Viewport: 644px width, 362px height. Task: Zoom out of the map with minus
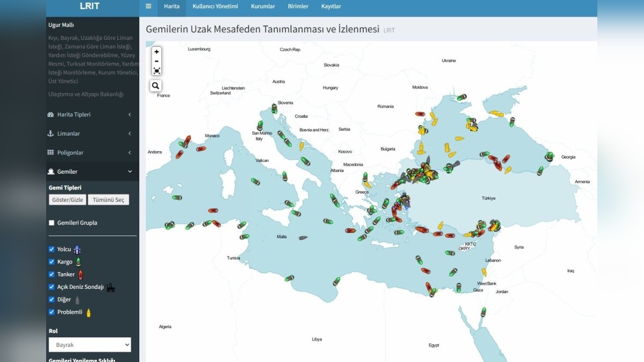pyautogui.click(x=156, y=61)
